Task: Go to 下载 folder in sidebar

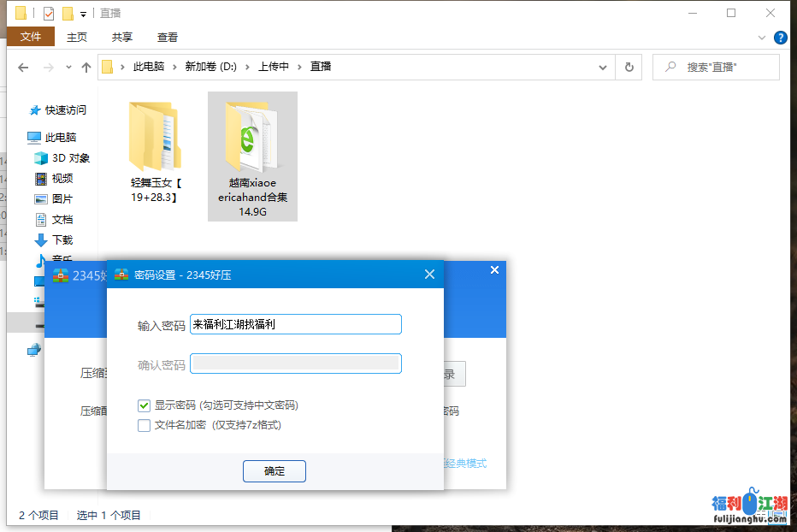Action: coord(62,240)
